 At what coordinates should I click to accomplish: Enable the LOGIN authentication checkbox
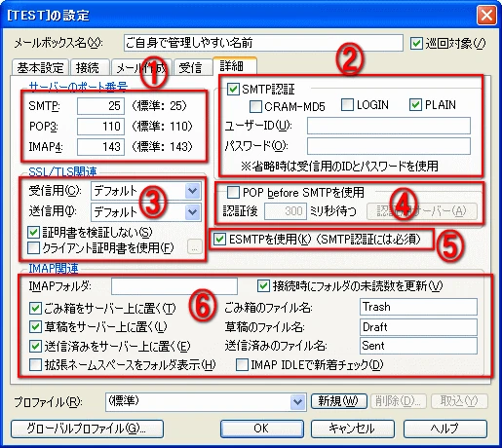point(347,105)
